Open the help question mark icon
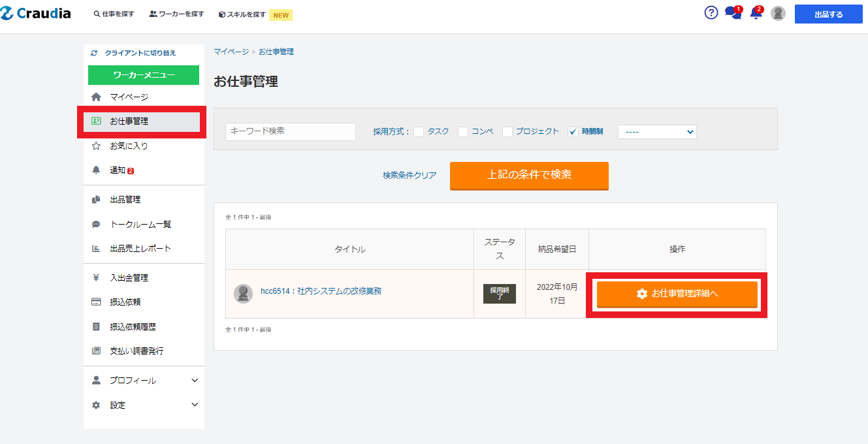868x444 pixels. [711, 13]
